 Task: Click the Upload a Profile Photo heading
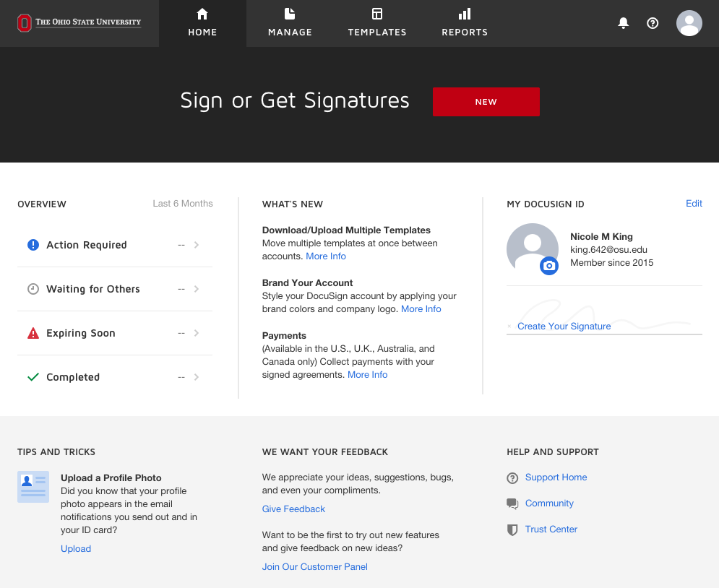111,477
